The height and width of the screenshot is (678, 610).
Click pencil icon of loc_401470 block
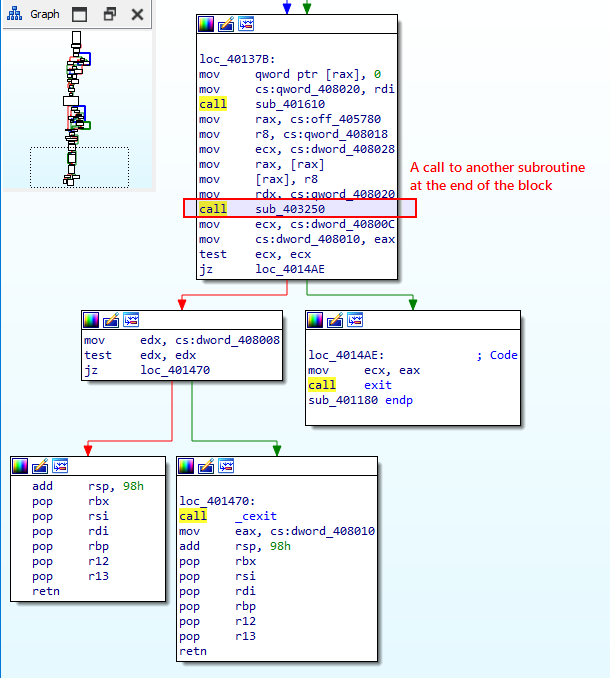point(206,467)
